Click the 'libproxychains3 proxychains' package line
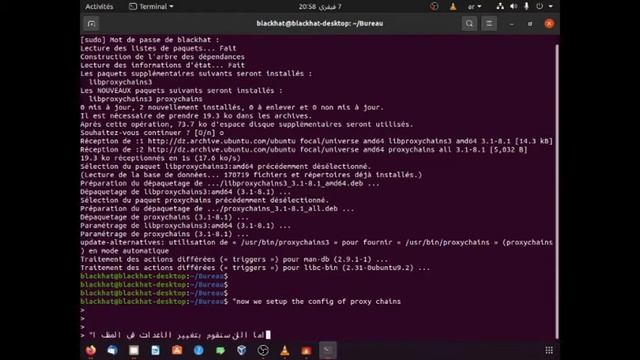The height and width of the screenshot is (360, 640). pyautogui.click(x=146, y=99)
